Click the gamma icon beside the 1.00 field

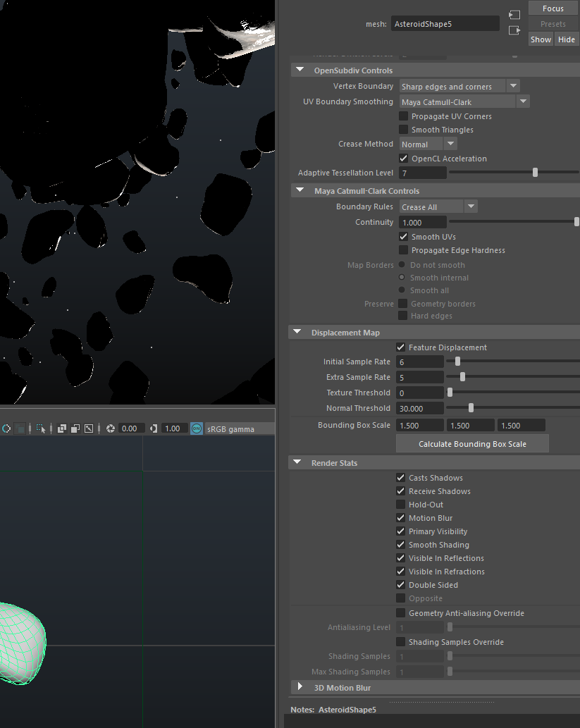point(154,428)
